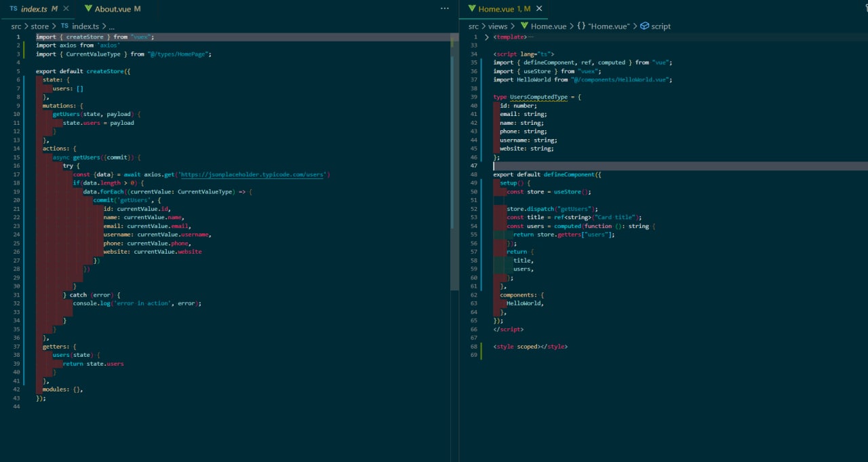Place cursor on 'axios' import string
This screenshot has width=868, height=462.
108,45
